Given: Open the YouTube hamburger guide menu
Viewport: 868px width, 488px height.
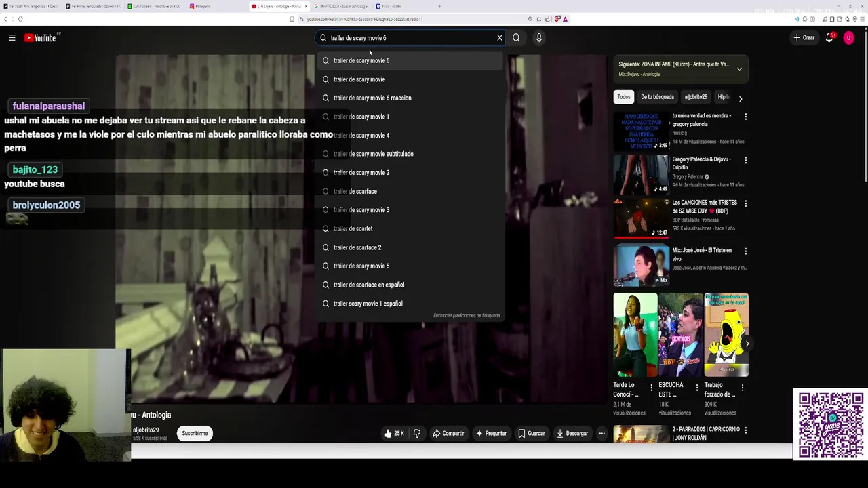Looking at the screenshot, I should click(12, 38).
